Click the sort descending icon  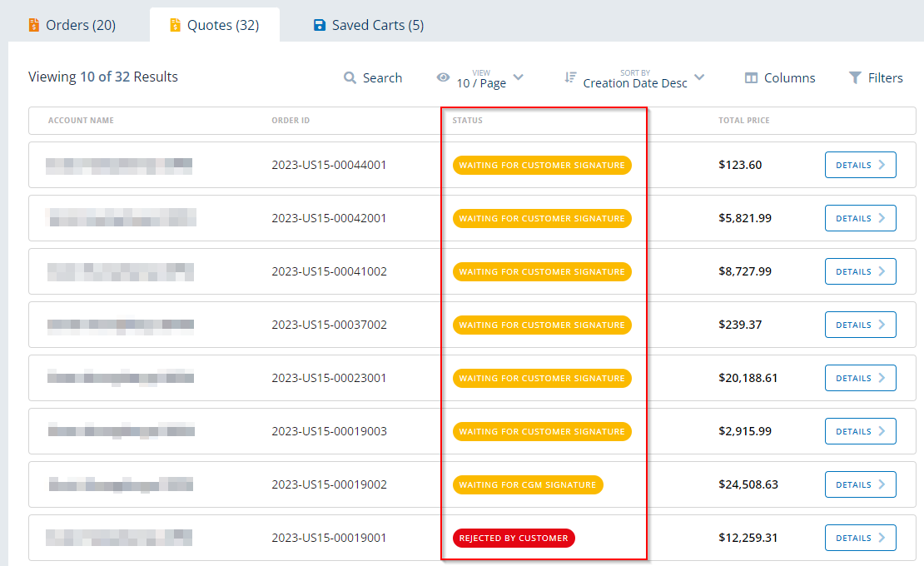570,77
